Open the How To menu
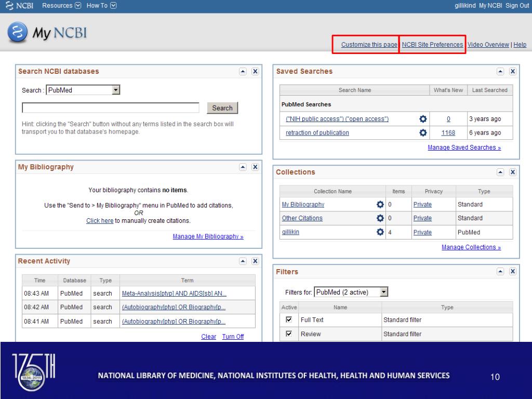Image resolution: width=532 pixels, height=399 pixels. pos(101,5)
